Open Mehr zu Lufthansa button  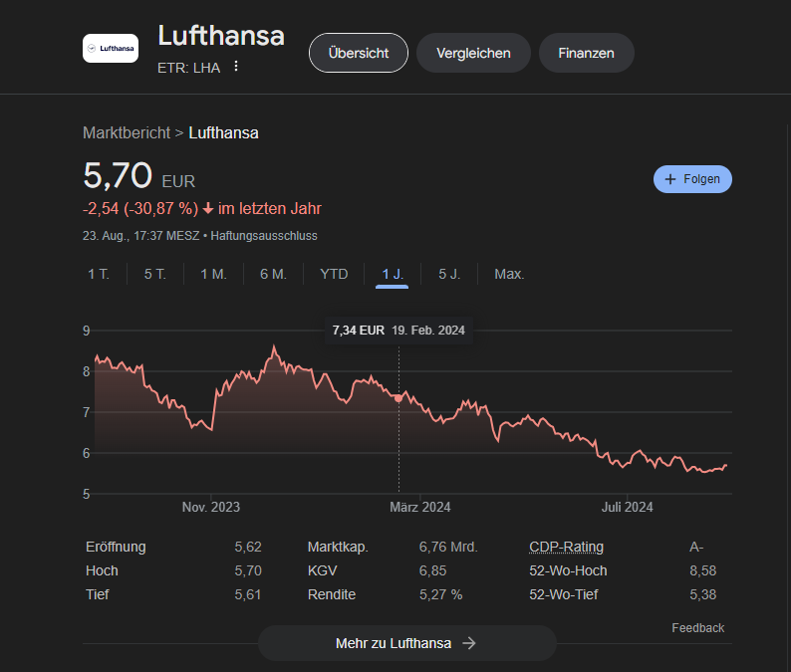[407, 643]
